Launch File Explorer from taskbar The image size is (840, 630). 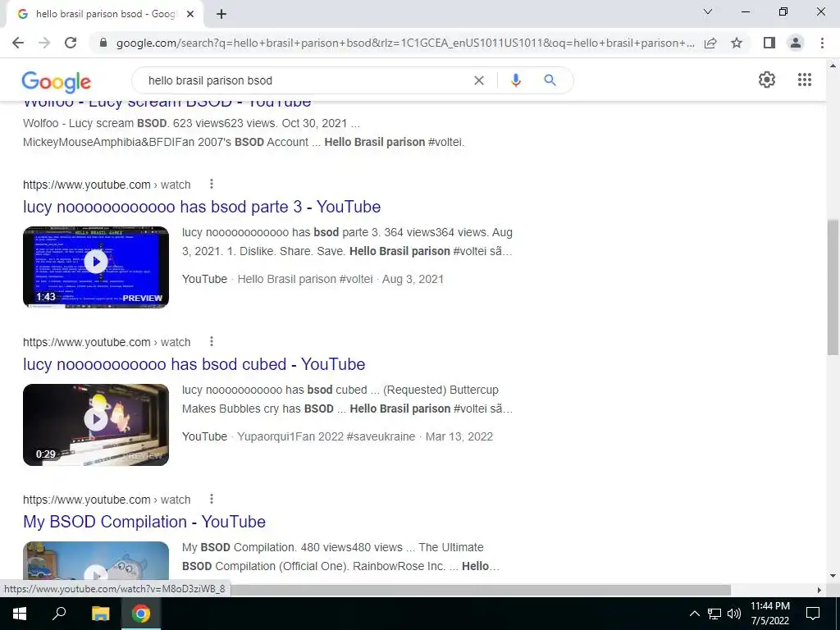pos(100,614)
